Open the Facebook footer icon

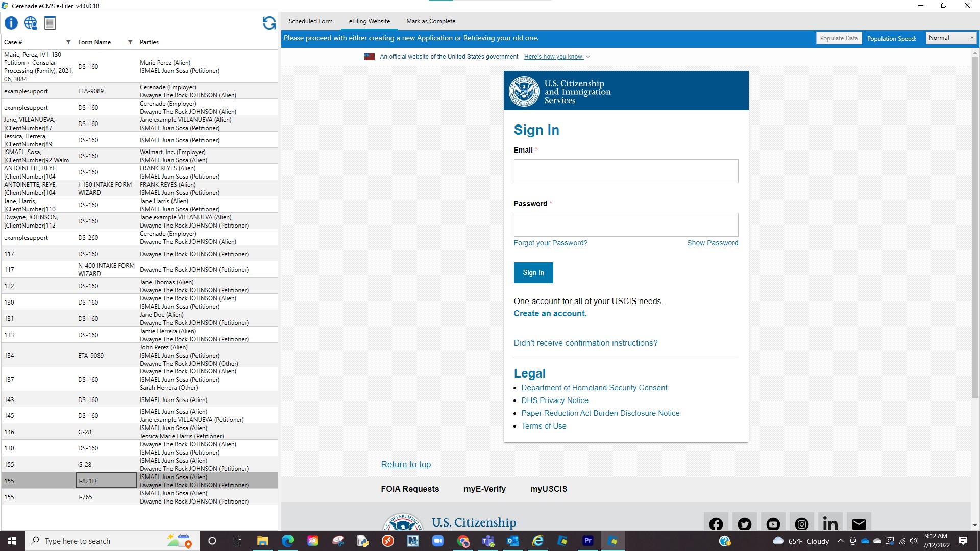coord(716,524)
